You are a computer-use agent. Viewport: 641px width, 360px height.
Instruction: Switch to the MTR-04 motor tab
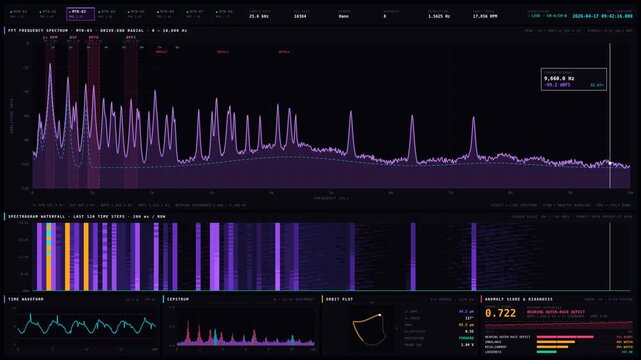(x=110, y=14)
